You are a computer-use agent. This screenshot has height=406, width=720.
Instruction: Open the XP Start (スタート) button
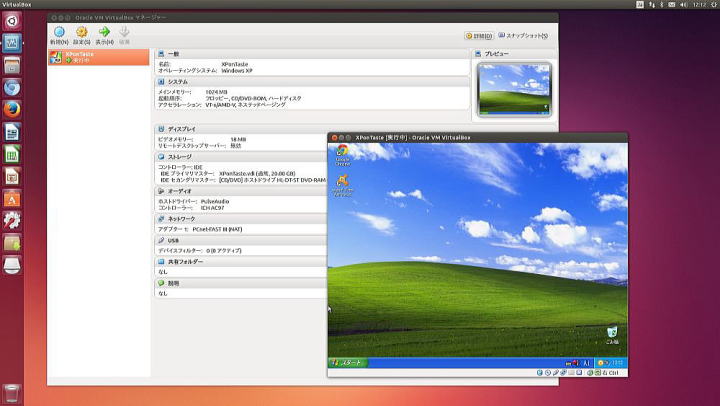pos(348,362)
